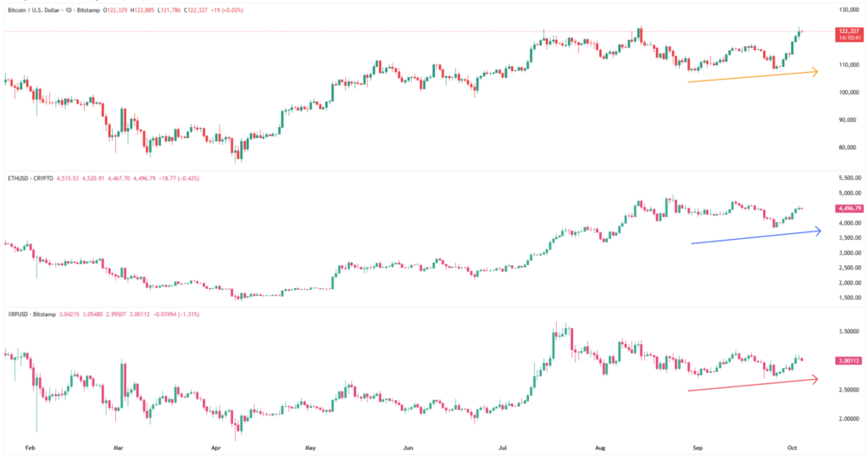The width and height of the screenshot is (868, 456).
Task: Click the 3.00112 XRP price tag
Action: tap(849, 360)
